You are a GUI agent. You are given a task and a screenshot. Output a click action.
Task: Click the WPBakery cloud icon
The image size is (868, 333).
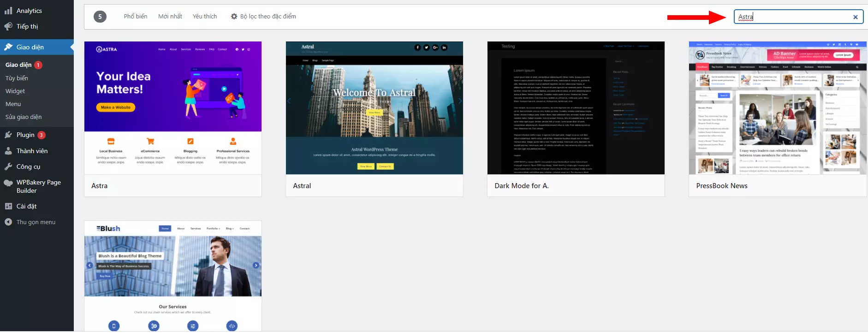(x=8, y=183)
